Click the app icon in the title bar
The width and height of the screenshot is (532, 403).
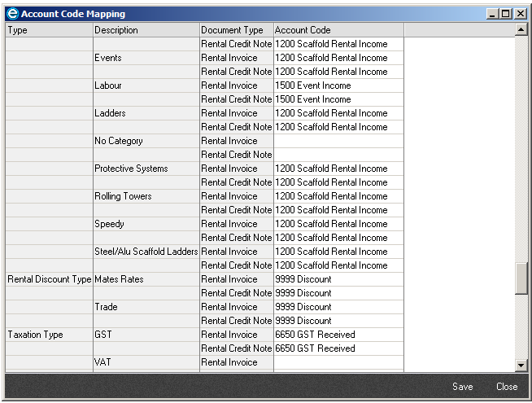[11, 14]
